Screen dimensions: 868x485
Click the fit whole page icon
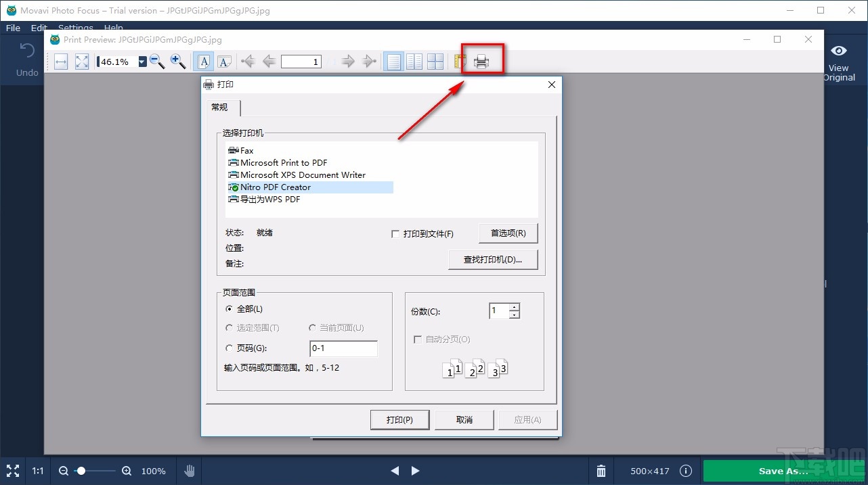point(82,62)
